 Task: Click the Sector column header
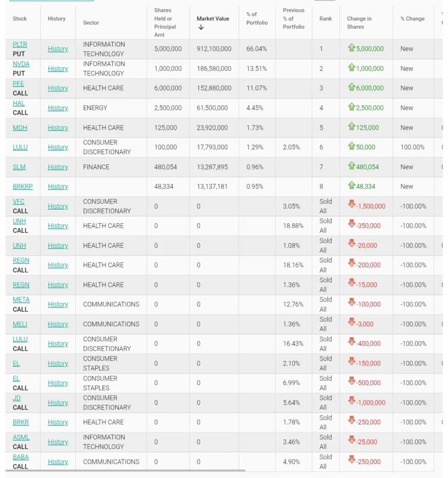(x=91, y=22)
